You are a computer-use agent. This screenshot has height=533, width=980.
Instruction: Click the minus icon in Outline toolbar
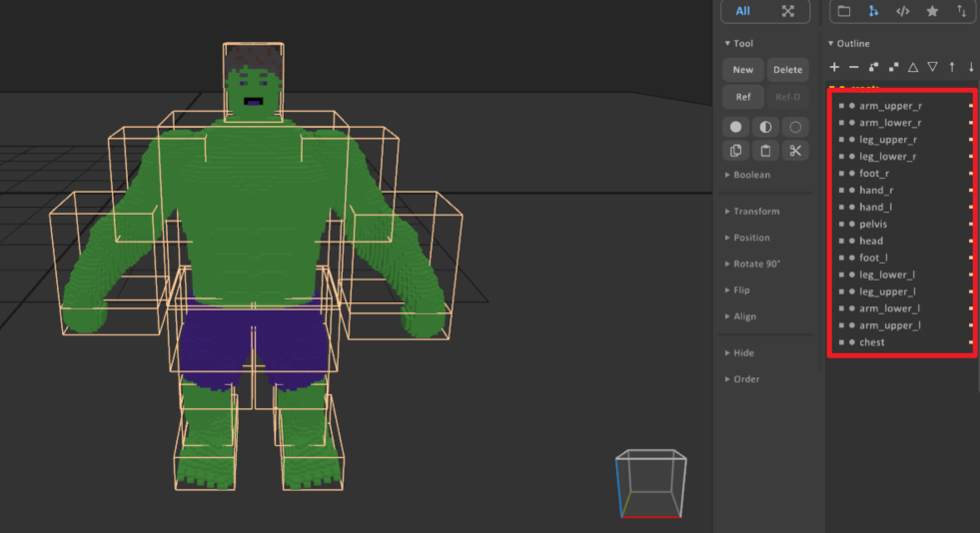click(x=854, y=67)
